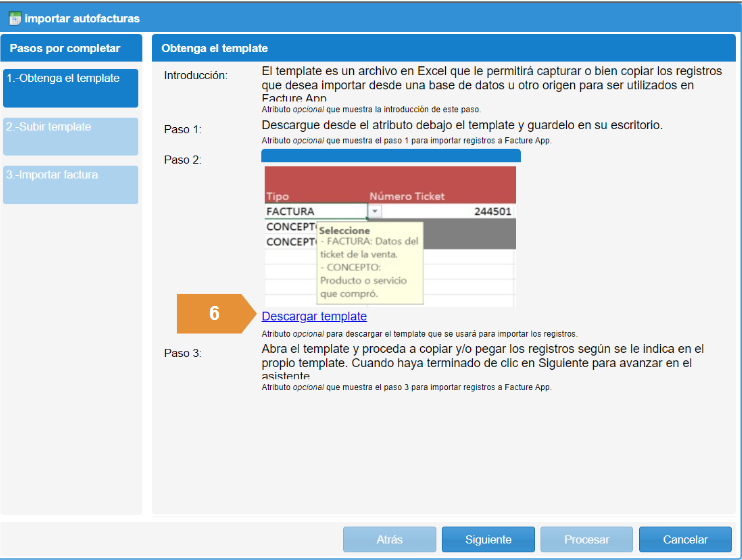
Task: Select step 1.-Obtenga el template
Action: coord(70,87)
